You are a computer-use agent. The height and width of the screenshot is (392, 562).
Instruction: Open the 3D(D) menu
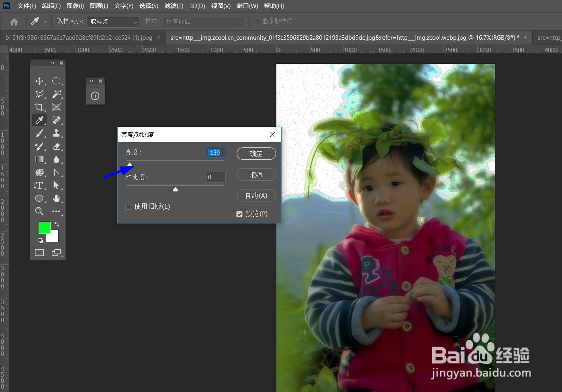point(197,6)
